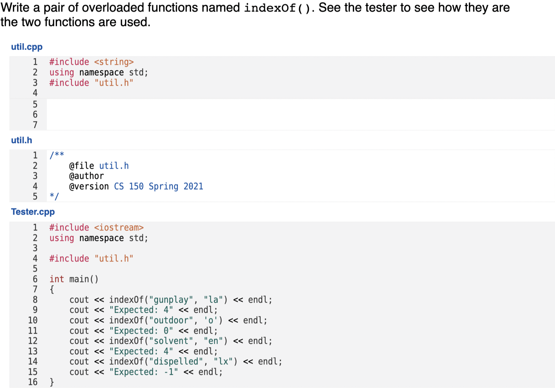Image resolution: width=555 pixels, height=392 pixels.
Task: Click include "util.h" on util.cpp line 3
Action: [91, 83]
